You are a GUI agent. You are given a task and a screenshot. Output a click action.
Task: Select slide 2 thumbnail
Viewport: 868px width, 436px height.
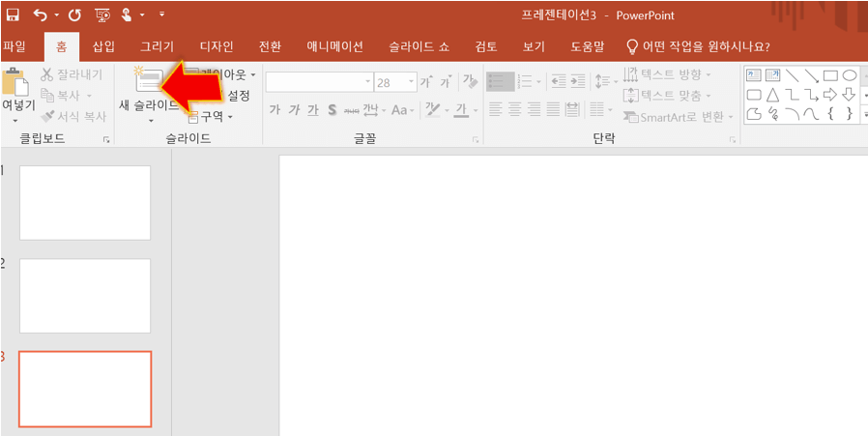[x=85, y=296]
